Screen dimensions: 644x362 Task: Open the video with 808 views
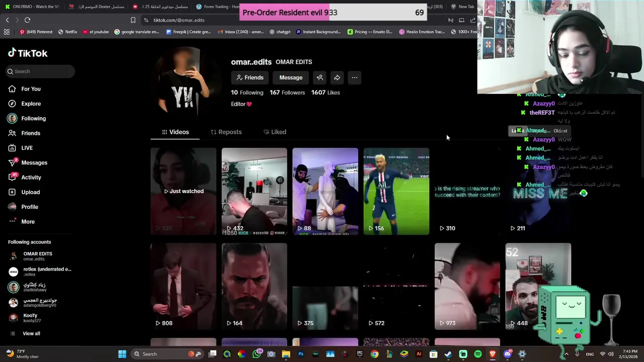coord(183,287)
